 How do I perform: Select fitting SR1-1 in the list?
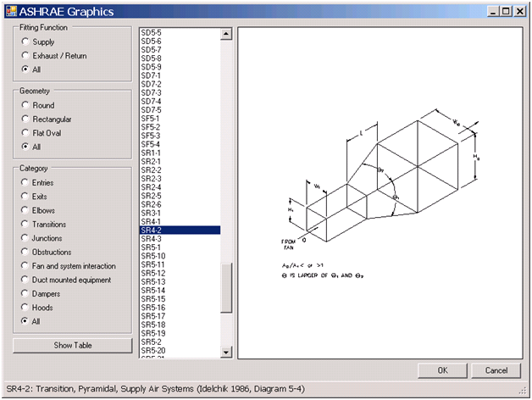[180, 153]
